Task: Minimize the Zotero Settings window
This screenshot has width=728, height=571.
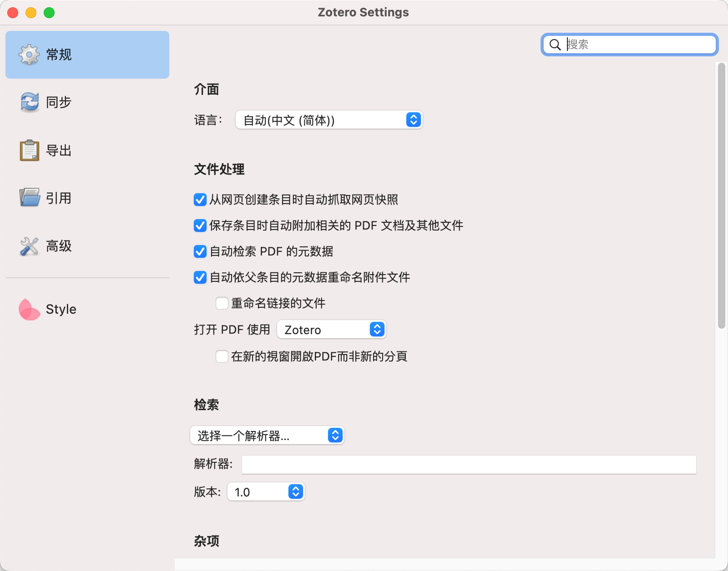Action: tap(31, 13)
